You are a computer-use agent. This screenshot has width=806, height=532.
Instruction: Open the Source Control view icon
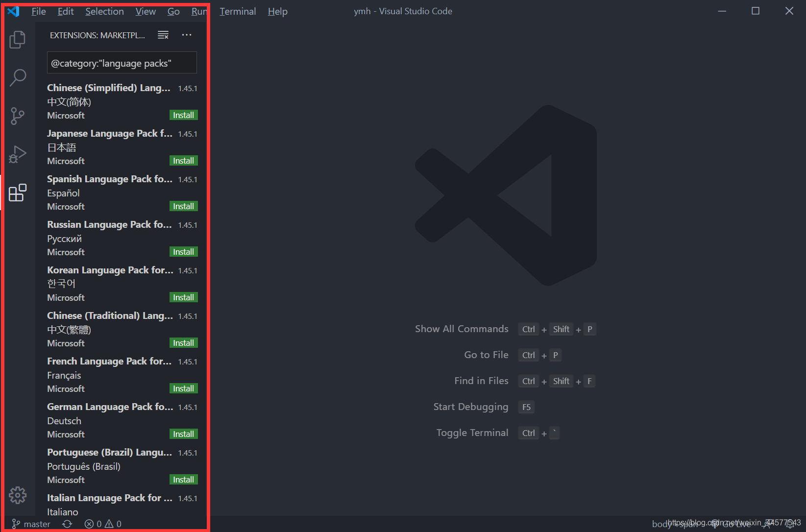[18, 116]
